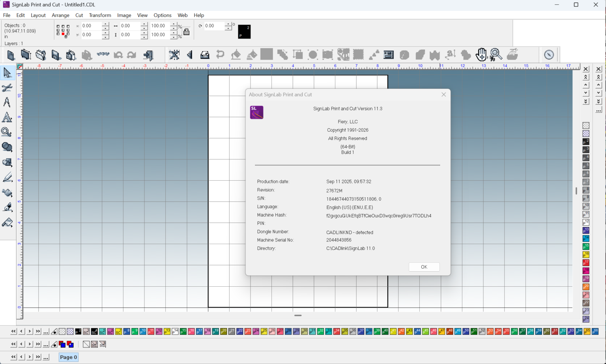
Task: Expand right palette options ellipsis
Action: pos(599,110)
